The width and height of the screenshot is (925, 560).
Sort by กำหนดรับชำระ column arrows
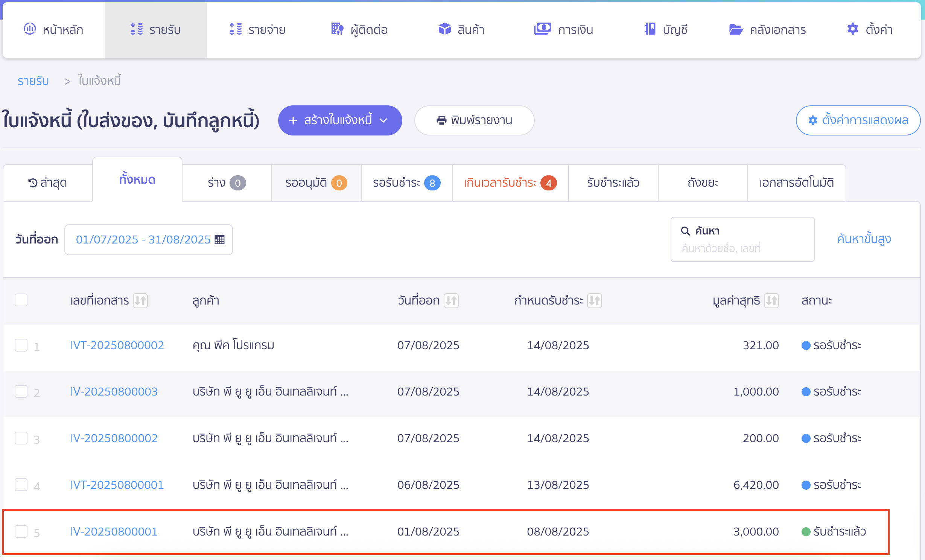(x=595, y=301)
